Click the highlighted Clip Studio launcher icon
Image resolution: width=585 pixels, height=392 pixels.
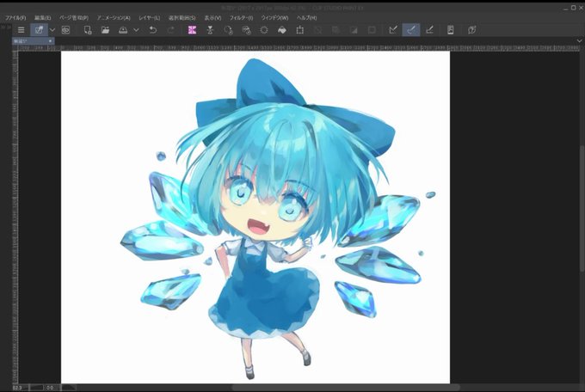(x=40, y=30)
